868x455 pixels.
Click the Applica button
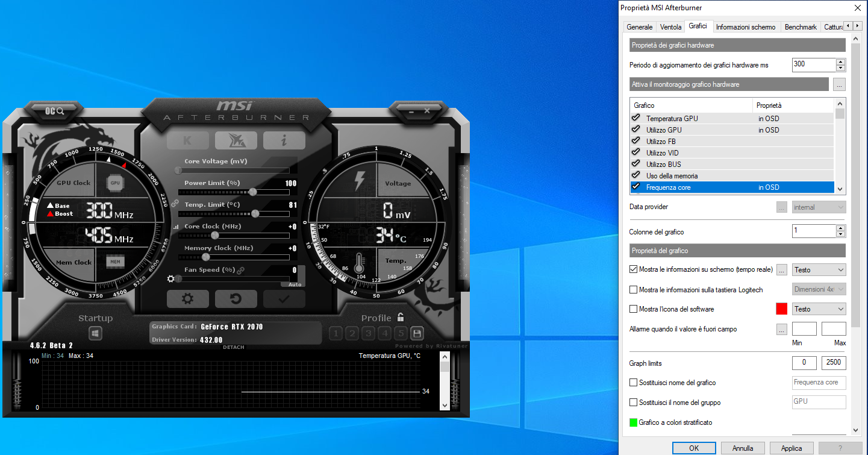792,448
